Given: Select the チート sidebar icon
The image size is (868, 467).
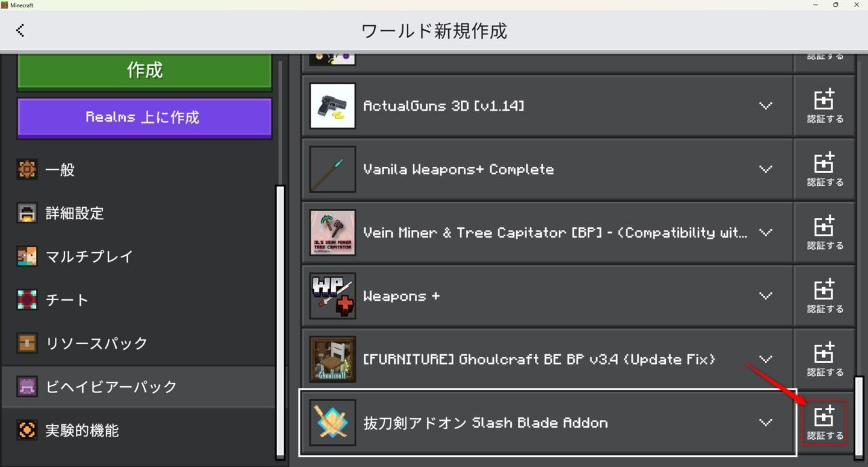Looking at the screenshot, I should pos(26,299).
